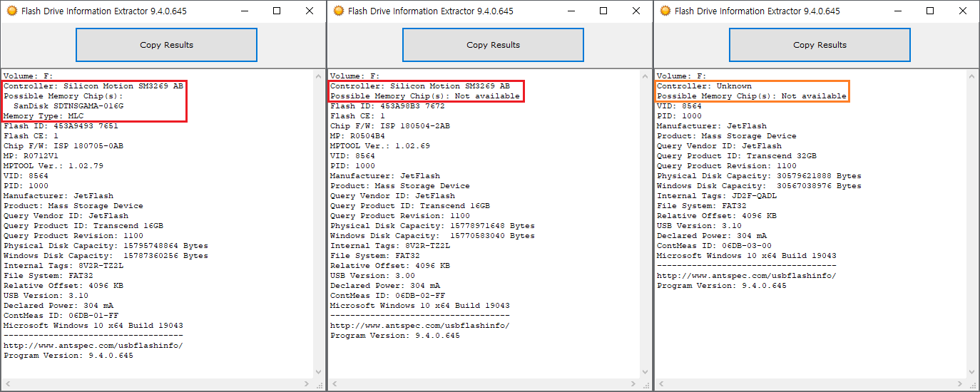Click scroll-up arrow in middle window results
Image resolution: width=980 pixels, height=392 pixels.
tap(645, 76)
